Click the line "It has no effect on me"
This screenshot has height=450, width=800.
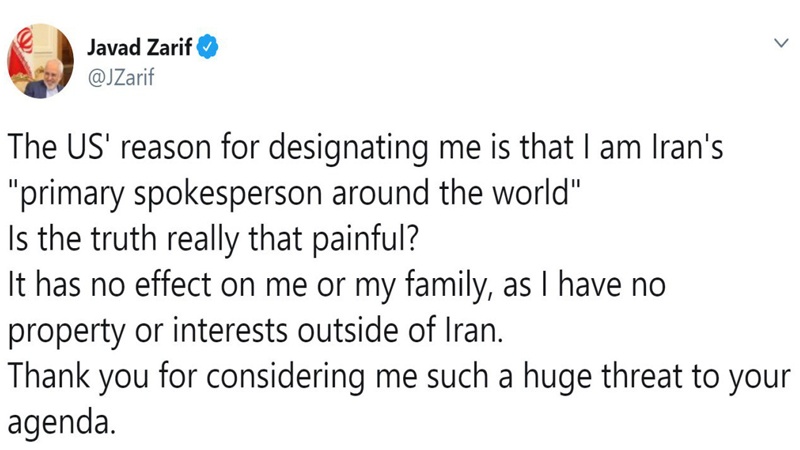pyautogui.click(x=337, y=286)
